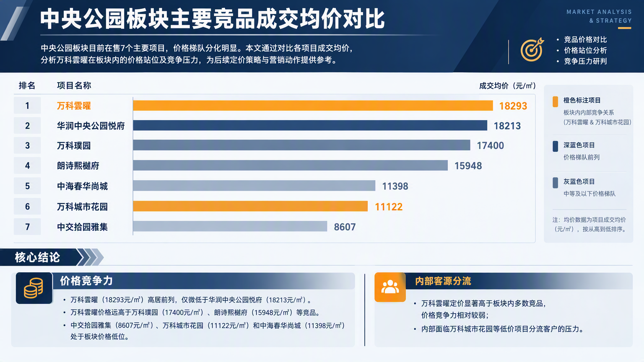The image size is (644, 362).
Task: Click the dark blue legend swatch for 深蓝色项目
Action: (x=555, y=146)
